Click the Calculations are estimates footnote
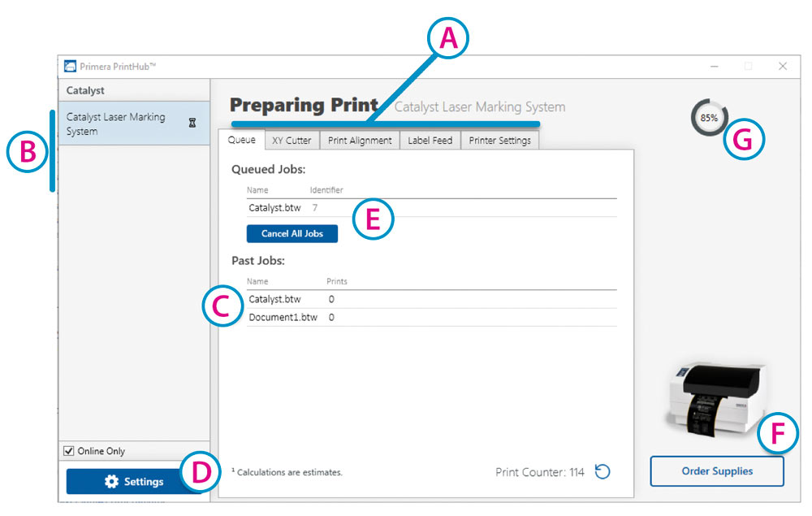This screenshot has width=812, height=516. [x=287, y=472]
